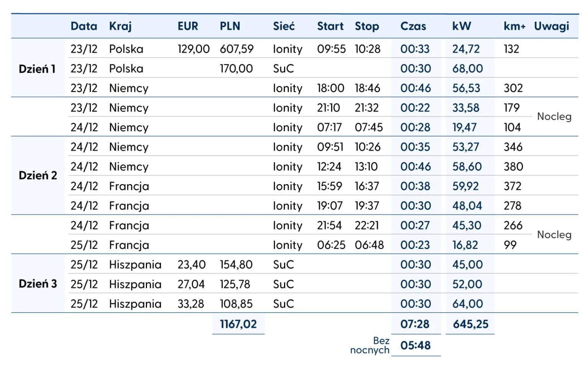Click the Data column header
The width and height of the screenshot is (588, 368).
[84, 26]
